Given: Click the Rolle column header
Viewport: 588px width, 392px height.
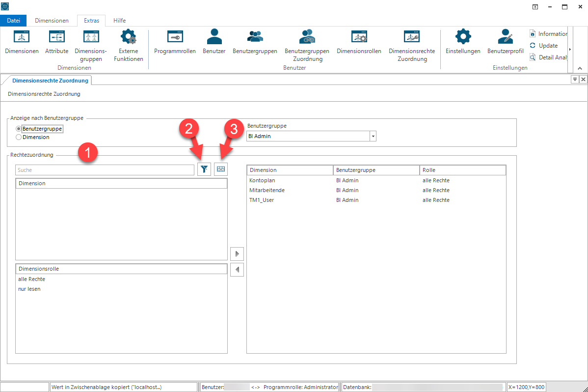Looking at the screenshot, I should tap(462, 170).
